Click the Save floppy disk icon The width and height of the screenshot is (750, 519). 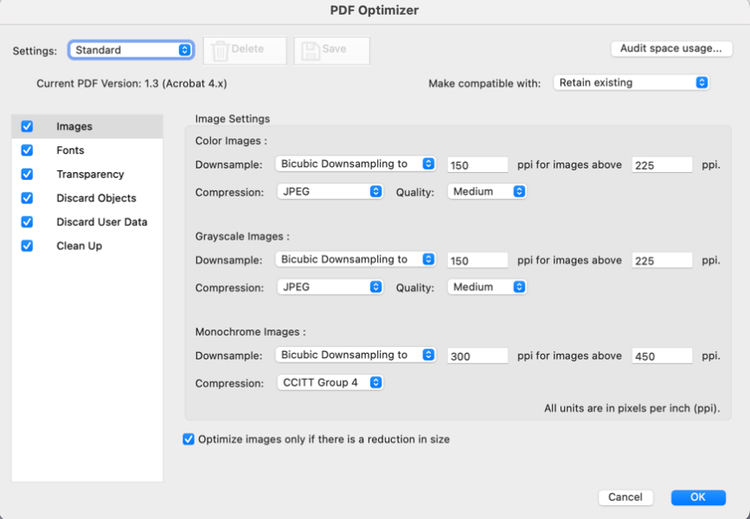(x=311, y=50)
